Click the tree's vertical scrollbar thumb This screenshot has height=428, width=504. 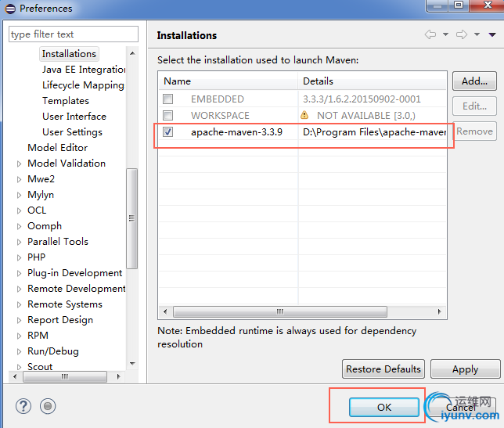click(x=131, y=218)
